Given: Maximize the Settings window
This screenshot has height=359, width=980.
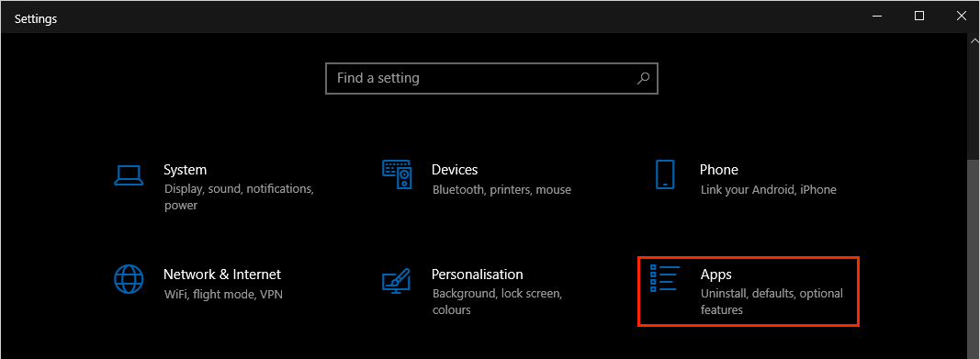Looking at the screenshot, I should point(918,17).
